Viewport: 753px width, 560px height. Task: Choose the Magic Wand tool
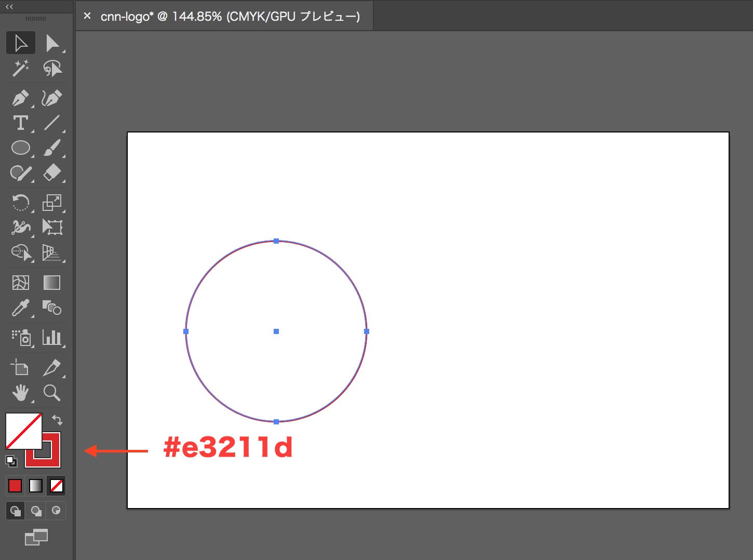tap(21, 68)
